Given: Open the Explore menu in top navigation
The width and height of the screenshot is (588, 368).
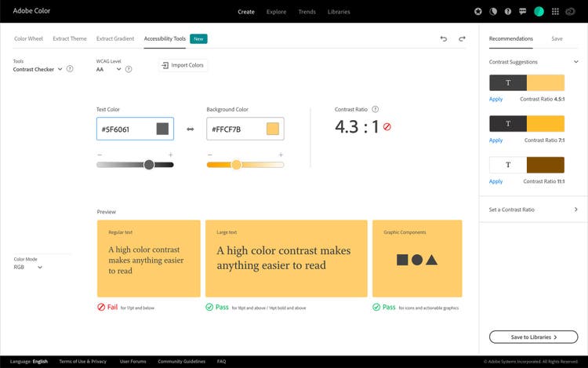Looking at the screenshot, I should pyautogui.click(x=276, y=12).
